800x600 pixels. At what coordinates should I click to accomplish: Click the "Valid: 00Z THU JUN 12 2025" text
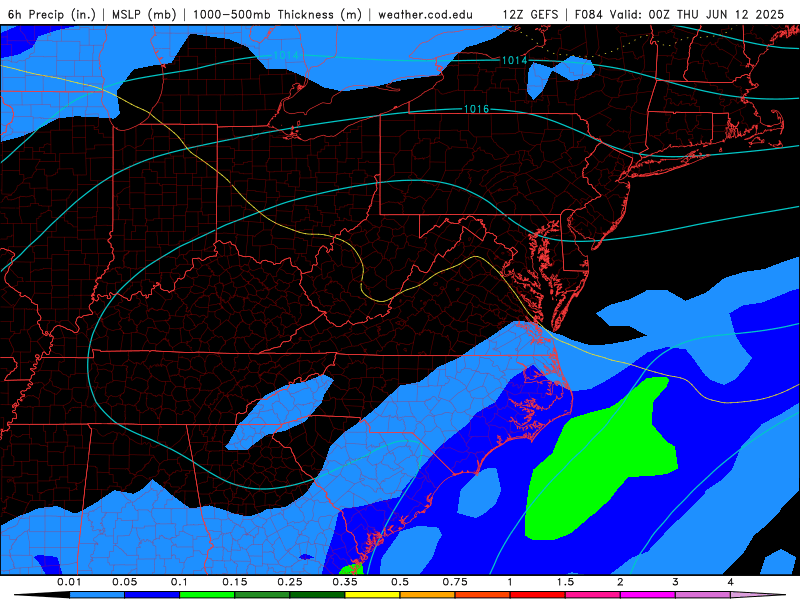tap(697, 14)
